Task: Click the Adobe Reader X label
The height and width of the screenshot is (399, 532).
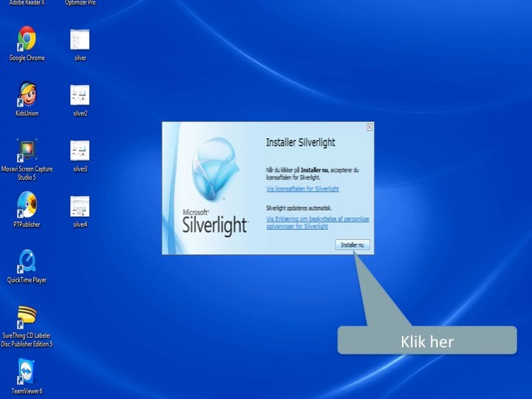Action: tap(27, 3)
